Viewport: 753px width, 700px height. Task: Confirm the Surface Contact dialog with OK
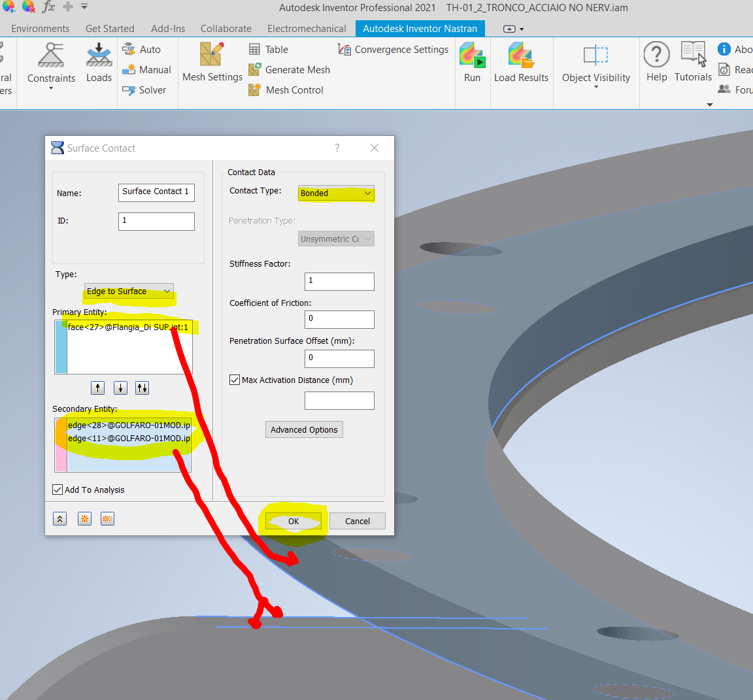tap(292, 521)
